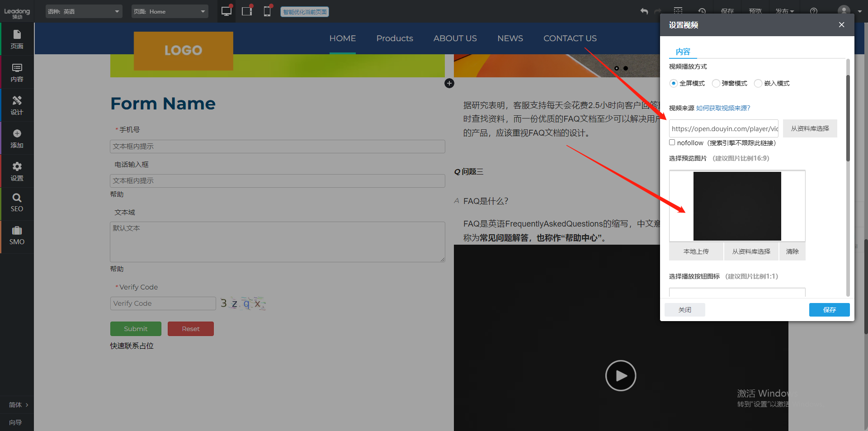
Task: Select the 内容 icon in left sidebar
Action: tap(17, 72)
